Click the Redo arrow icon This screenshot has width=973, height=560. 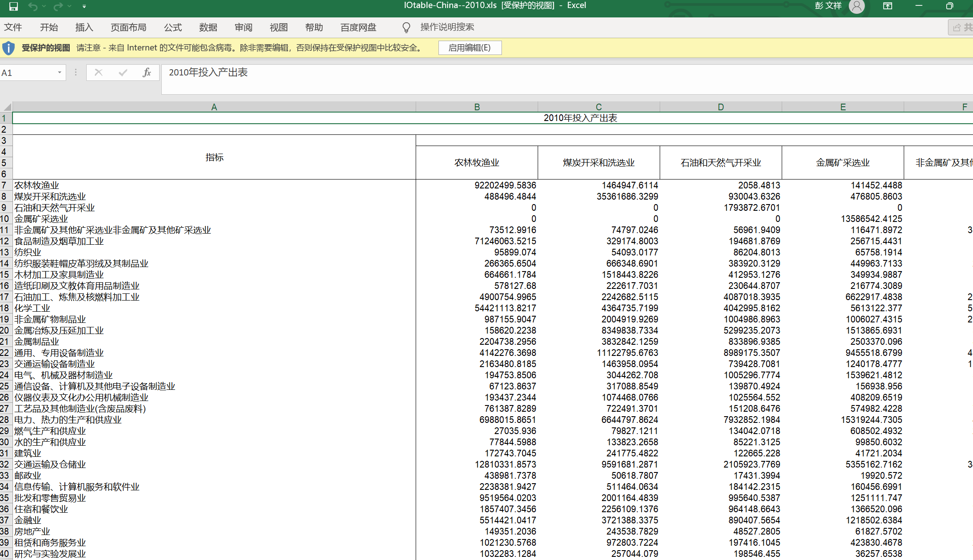58,6
